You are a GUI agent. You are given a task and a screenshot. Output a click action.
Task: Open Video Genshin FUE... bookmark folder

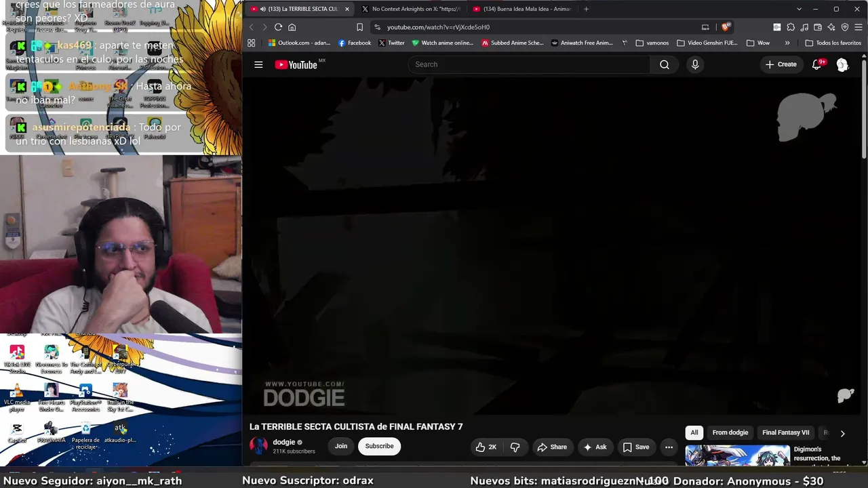[x=707, y=43]
